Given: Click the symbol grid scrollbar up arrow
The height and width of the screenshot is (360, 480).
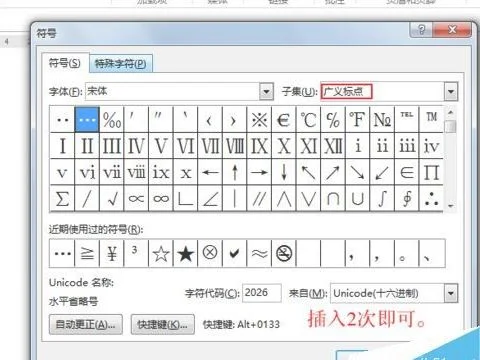Looking at the screenshot, I should point(451,112).
